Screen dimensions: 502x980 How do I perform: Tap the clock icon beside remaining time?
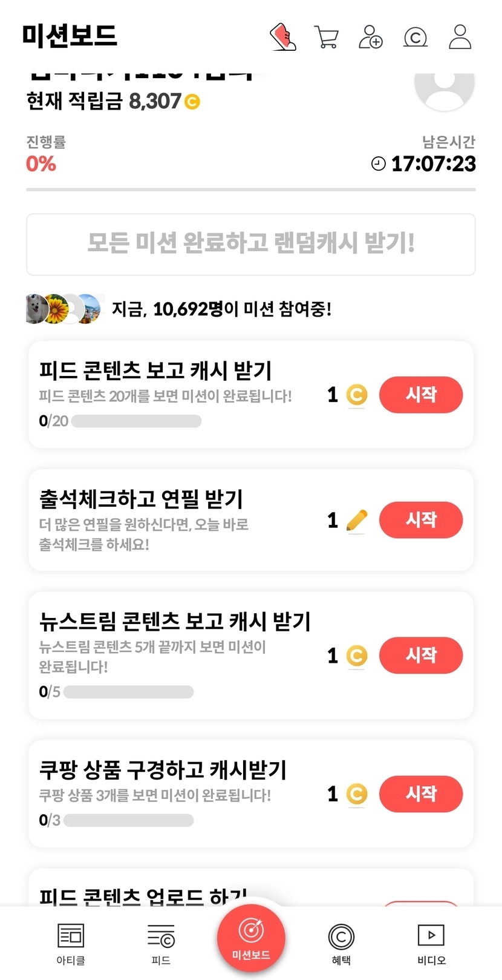[378, 163]
